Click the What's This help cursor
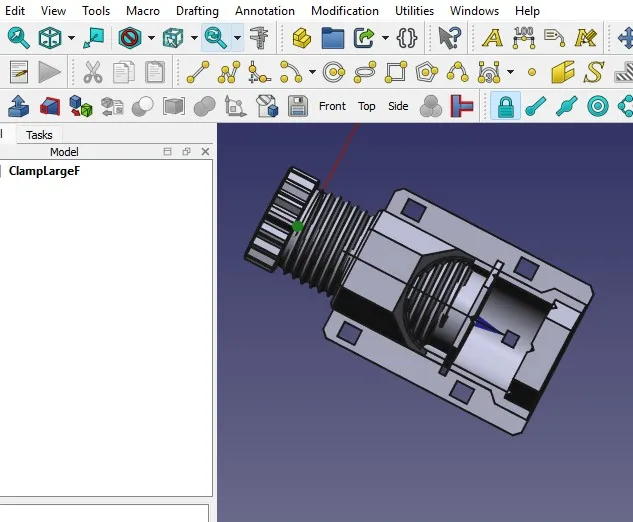The image size is (633, 522). coord(449,38)
